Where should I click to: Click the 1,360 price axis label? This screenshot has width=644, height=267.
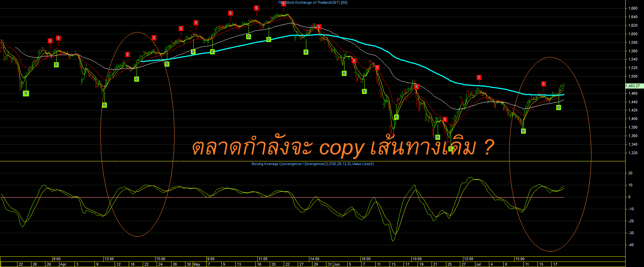[633, 136]
